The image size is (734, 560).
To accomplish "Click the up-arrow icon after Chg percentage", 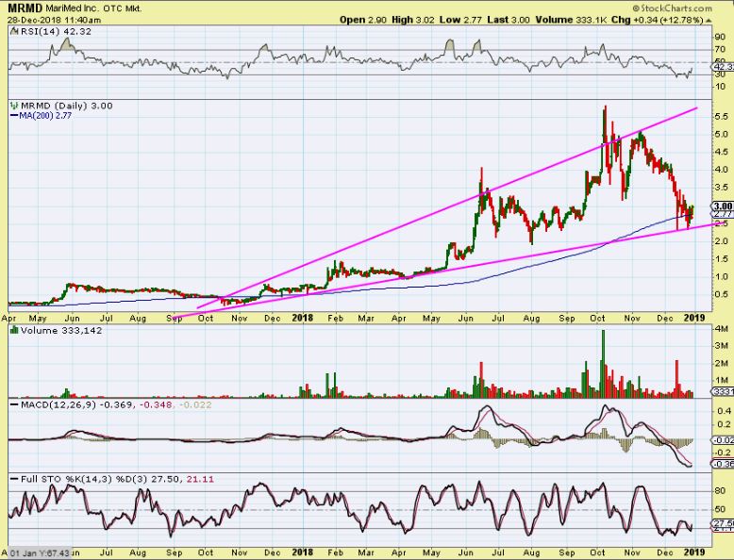I will point(709,20).
